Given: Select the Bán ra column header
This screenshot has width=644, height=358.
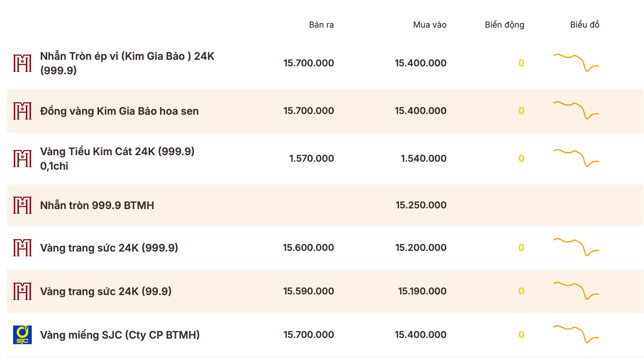Looking at the screenshot, I should [x=321, y=25].
